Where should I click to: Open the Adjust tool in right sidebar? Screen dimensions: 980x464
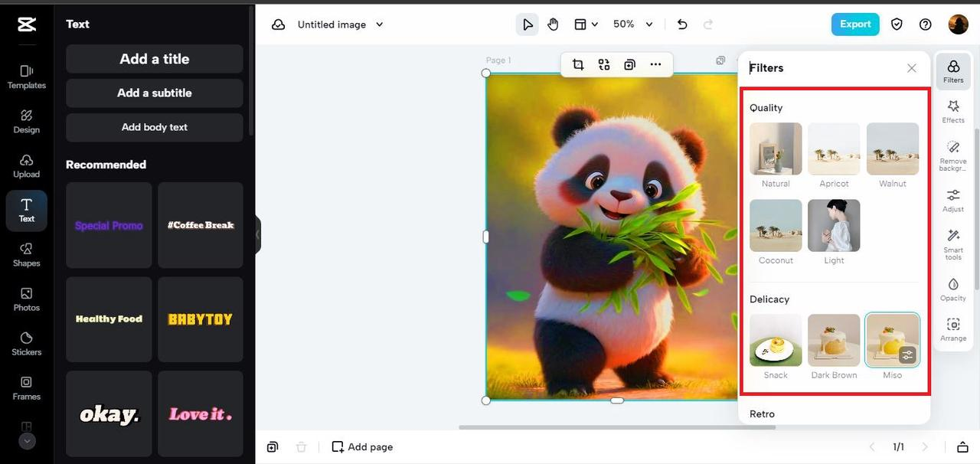pyautogui.click(x=953, y=201)
